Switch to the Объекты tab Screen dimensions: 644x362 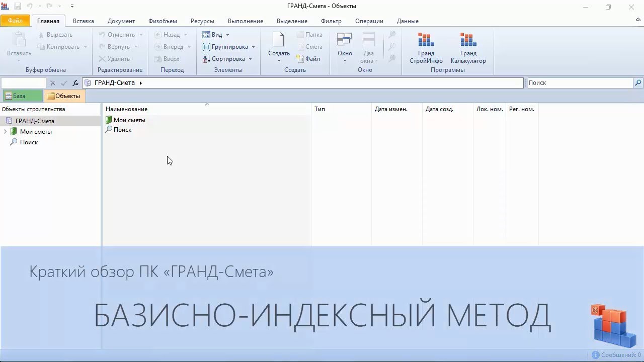64,96
